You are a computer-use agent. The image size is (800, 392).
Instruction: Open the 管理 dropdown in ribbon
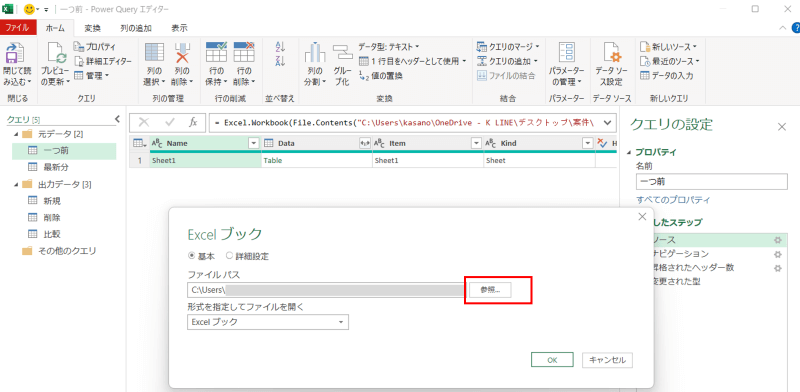pos(92,76)
